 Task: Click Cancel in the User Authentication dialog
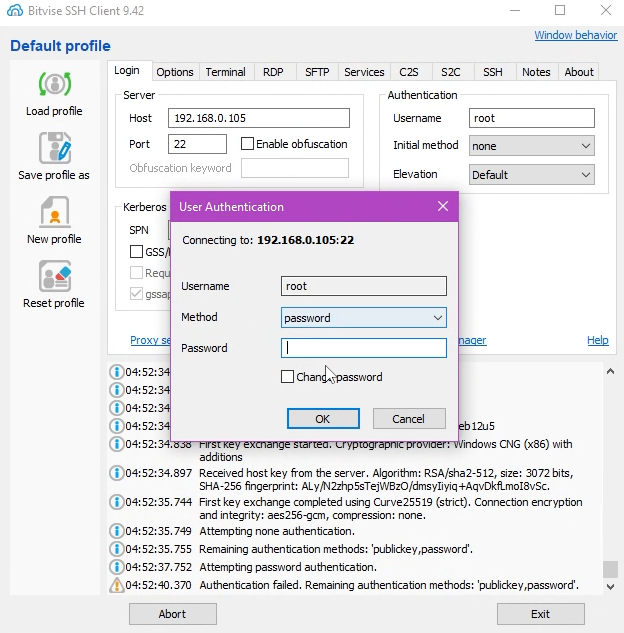409,419
